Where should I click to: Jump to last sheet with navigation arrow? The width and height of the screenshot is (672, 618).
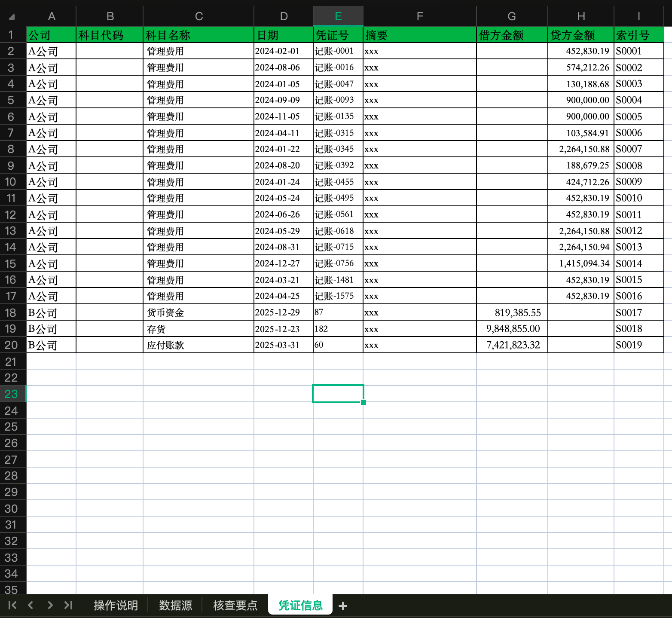click(x=68, y=605)
